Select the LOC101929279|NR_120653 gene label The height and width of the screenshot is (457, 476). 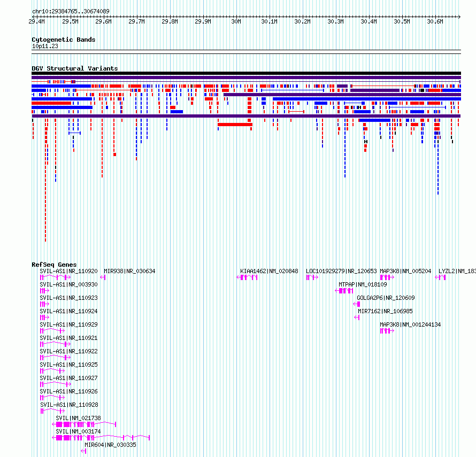click(x=341, y=271)
